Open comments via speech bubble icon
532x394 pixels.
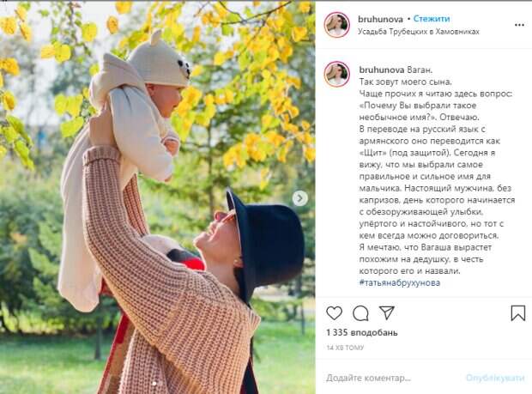[x=360, y=313]
